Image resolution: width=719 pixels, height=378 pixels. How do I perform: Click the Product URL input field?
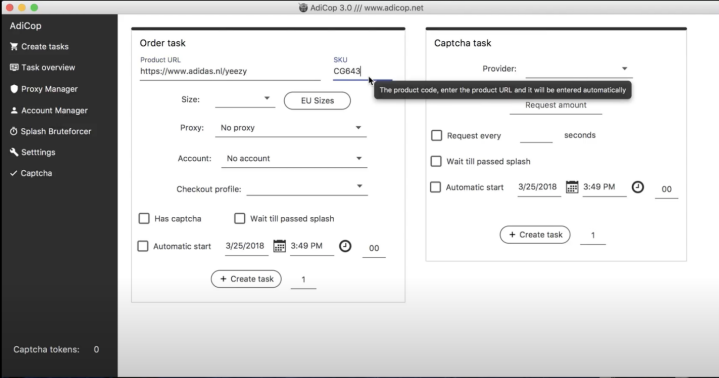(x=230, y=72)
